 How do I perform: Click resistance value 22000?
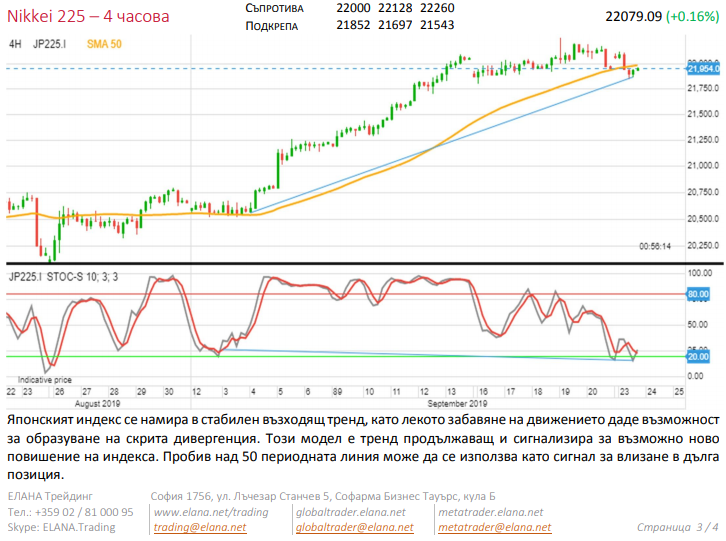point(353,8)
